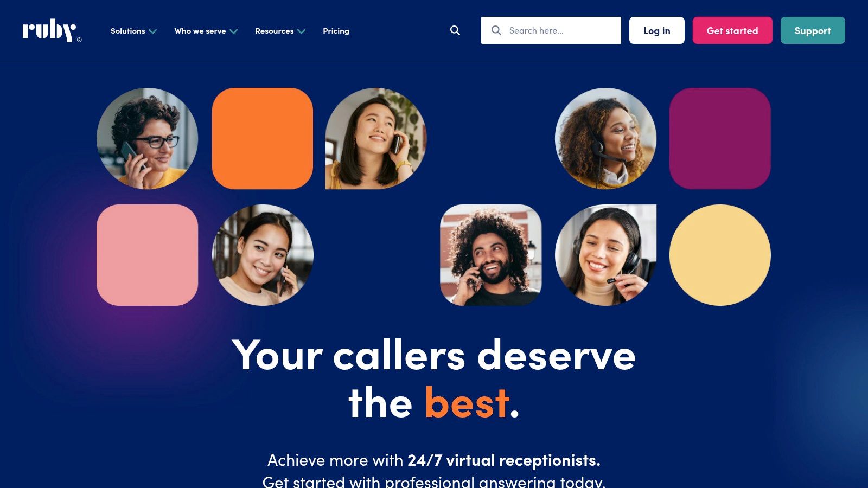Click the magenta rounded square tile
The height and width of the screenshot is (488, 868).
pos(720,138)
